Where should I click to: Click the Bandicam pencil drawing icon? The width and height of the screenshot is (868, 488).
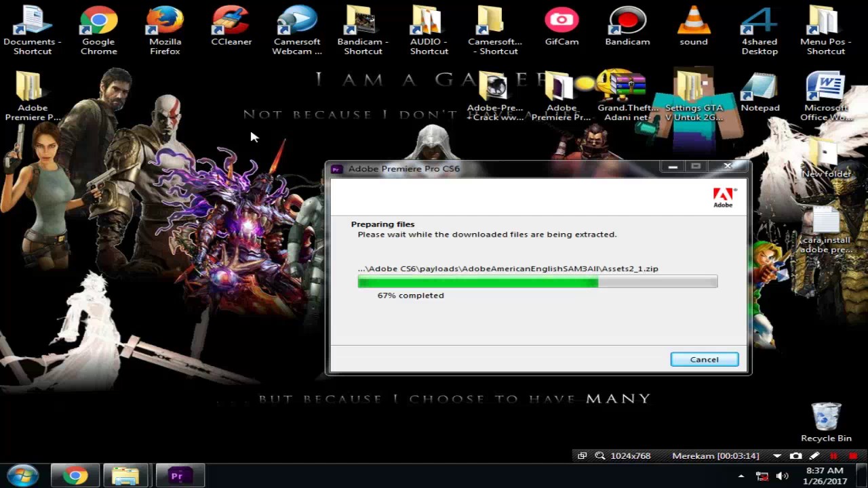814,456
